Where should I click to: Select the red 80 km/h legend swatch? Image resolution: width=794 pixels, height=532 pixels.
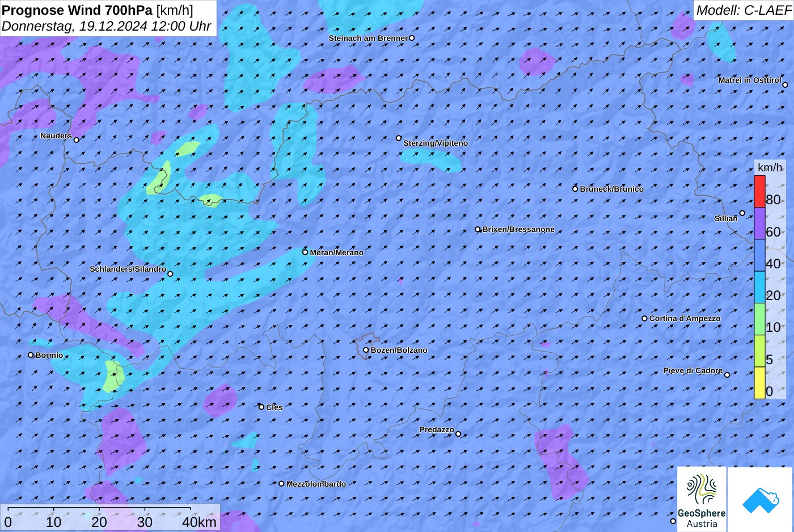tap(759, 192)
